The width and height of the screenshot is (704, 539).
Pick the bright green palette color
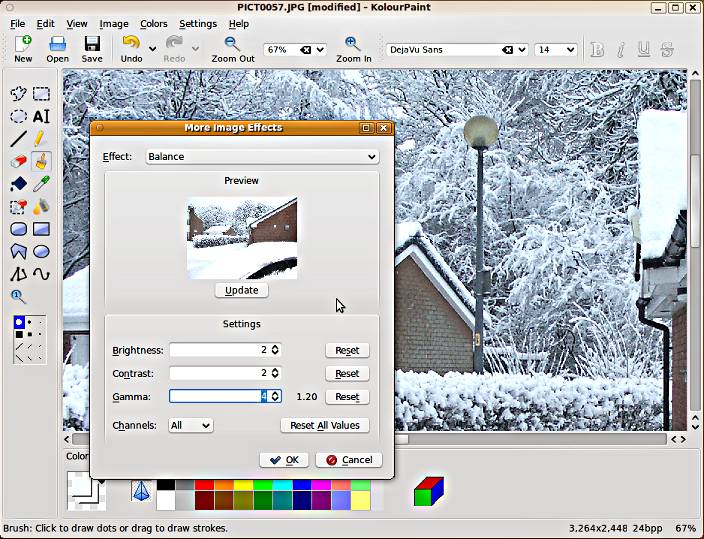(263, 486)
